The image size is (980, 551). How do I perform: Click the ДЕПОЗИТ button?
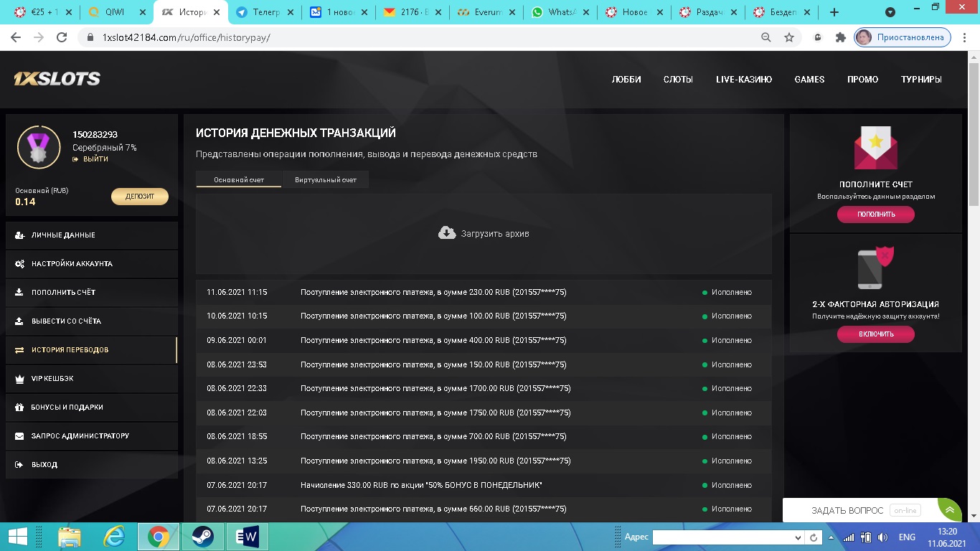pyautogui.click(x=140, y=197)
